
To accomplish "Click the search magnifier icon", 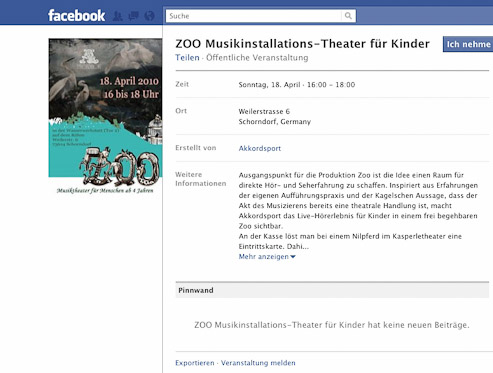I will tap(348, 16).
